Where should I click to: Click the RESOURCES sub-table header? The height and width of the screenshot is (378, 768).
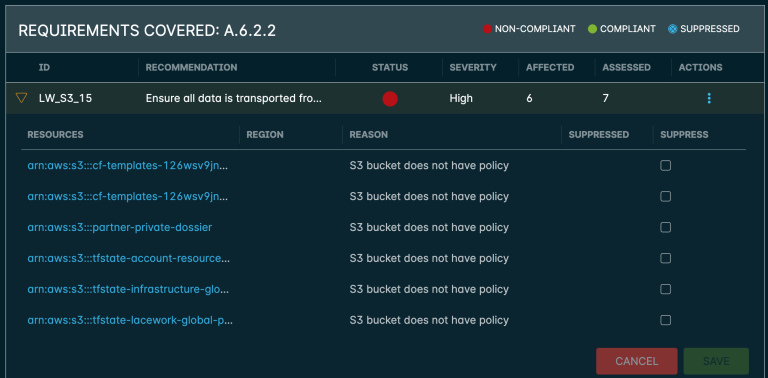[x=55, y=135]
